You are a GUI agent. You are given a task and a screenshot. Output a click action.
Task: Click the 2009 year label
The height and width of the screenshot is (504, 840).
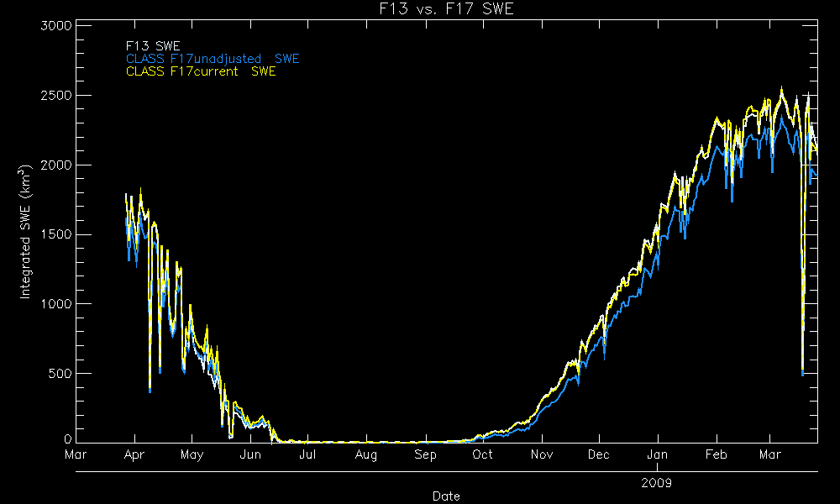pyautogui.click(x=656, y=483)
